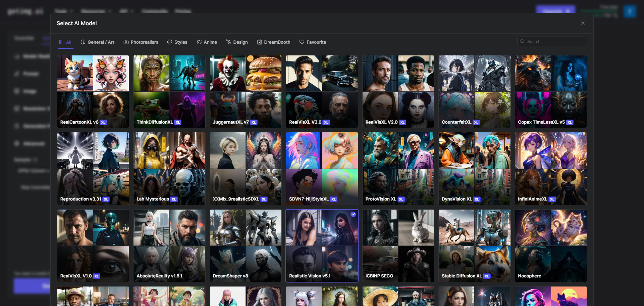Image resolution: width=644 pixels, height=306 pixels.
Task: Choose the Lah Mysterious model
Action: 169,169
